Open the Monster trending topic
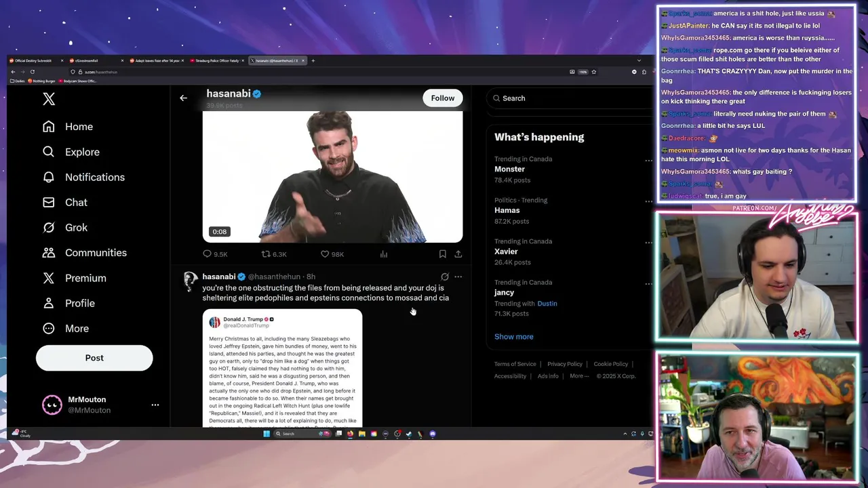 [509, 169]
